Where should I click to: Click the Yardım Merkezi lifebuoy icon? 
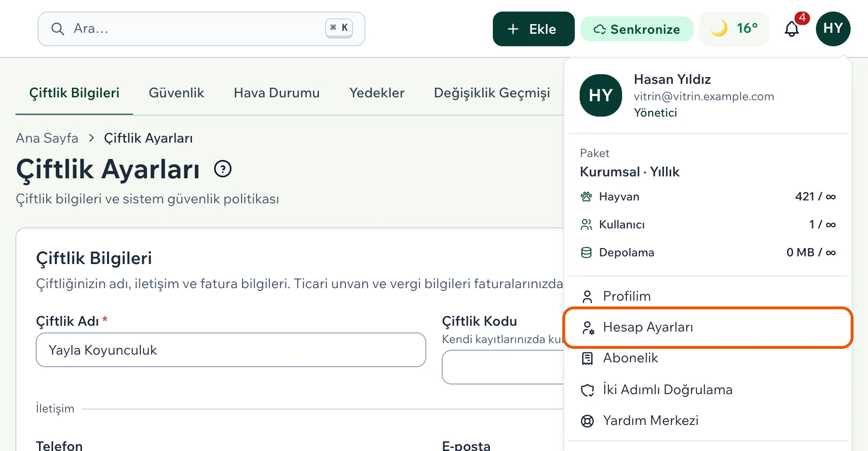tap(587, 421)
